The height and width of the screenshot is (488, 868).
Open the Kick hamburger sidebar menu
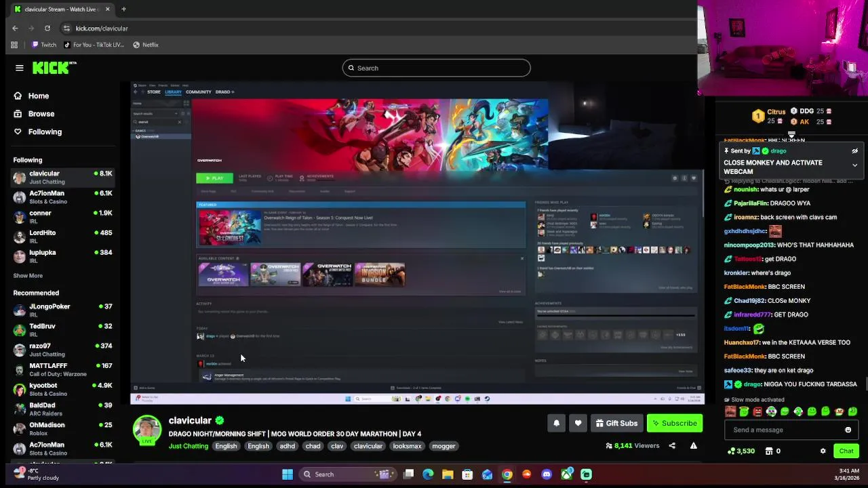20,68
